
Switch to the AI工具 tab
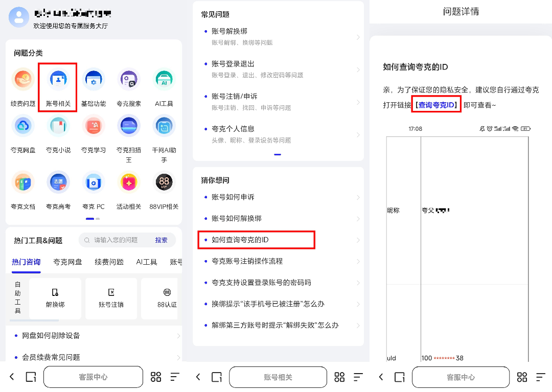pos(147,262)
